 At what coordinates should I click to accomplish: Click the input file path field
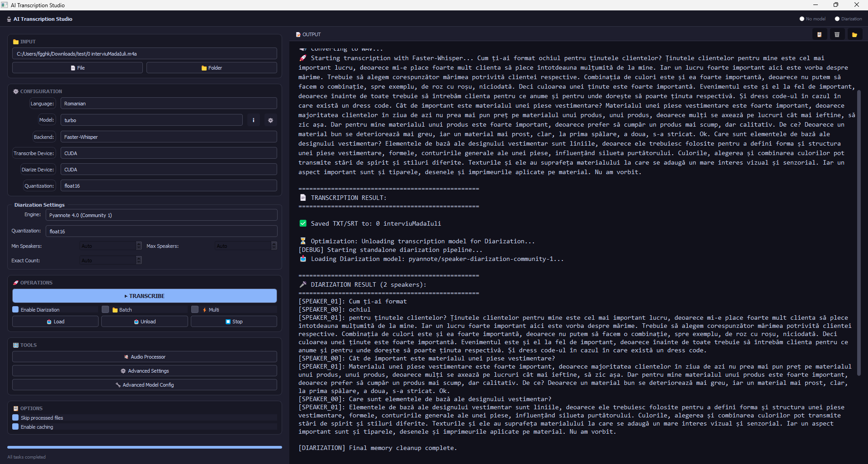pos(145,54)
